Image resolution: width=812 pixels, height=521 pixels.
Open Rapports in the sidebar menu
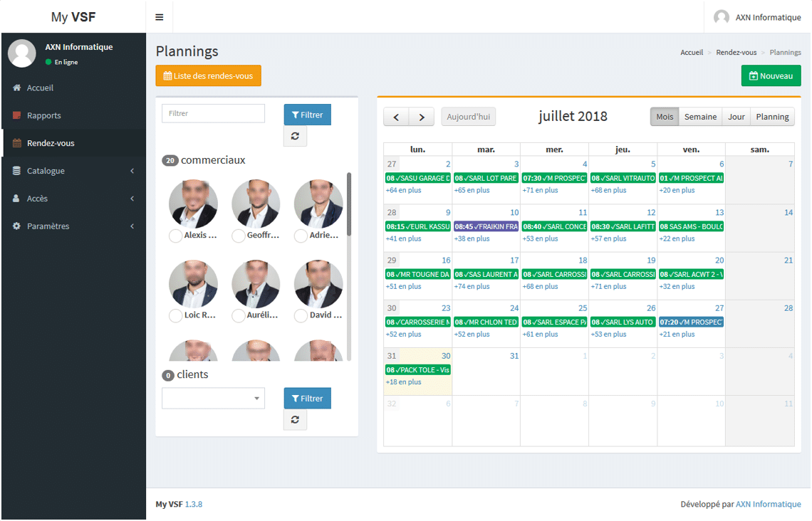pyautogui.click(x=73, y=115)
